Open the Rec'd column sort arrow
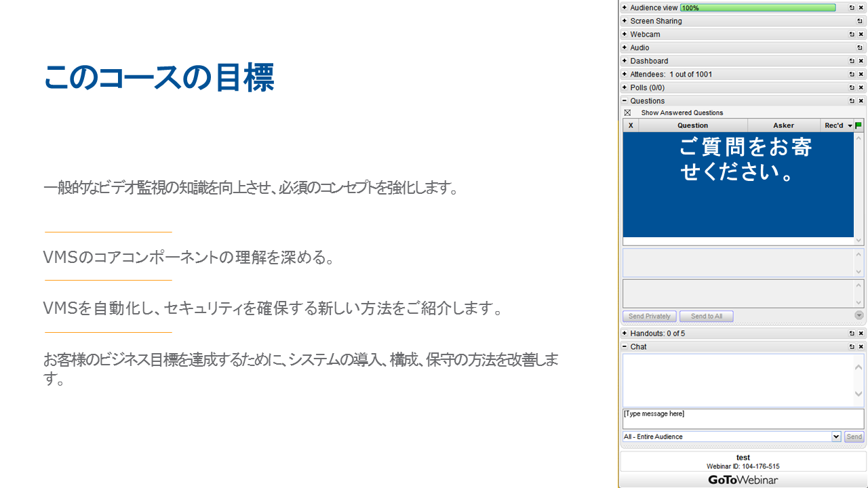The image size is (868, 488). 850,125
